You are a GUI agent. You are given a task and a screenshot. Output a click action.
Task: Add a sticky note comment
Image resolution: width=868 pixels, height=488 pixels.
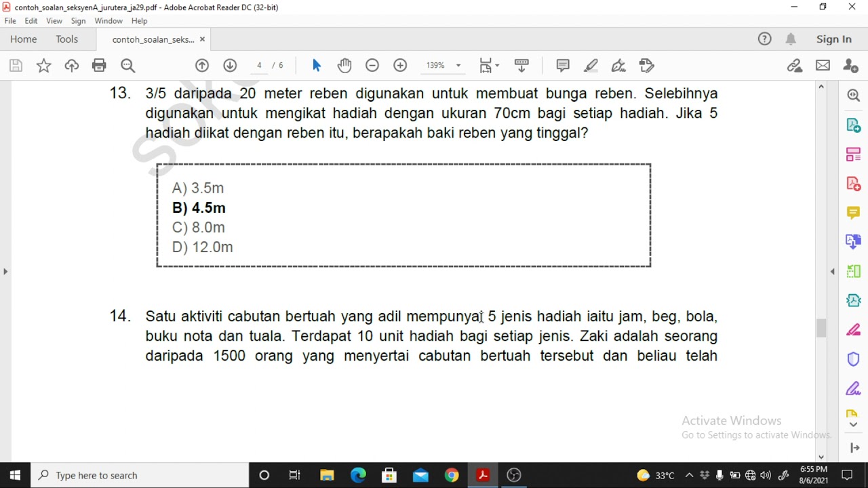(563, 66)
